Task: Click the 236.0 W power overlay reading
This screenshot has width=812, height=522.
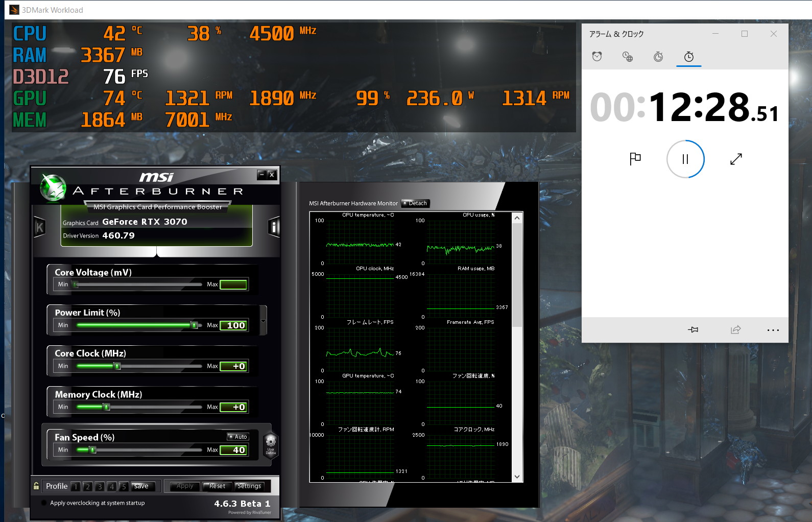Action: click(x=440, y=98)
